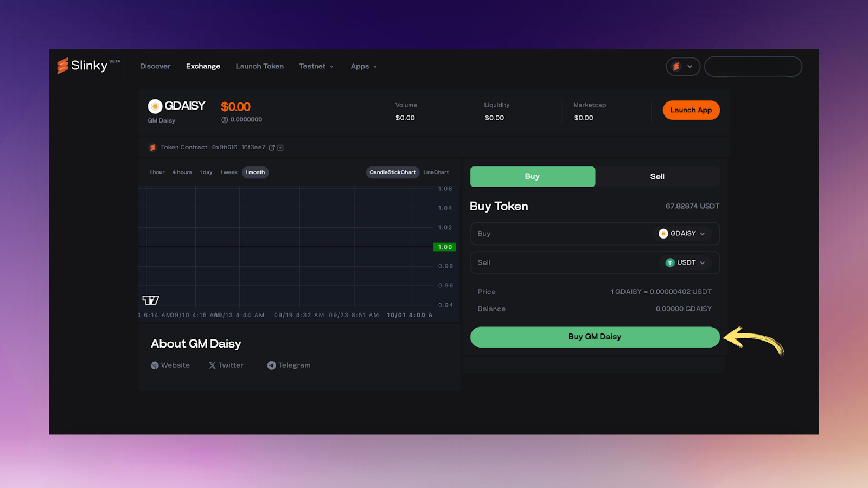
Task: Switch to LineChart view
Action: [436, 172]
